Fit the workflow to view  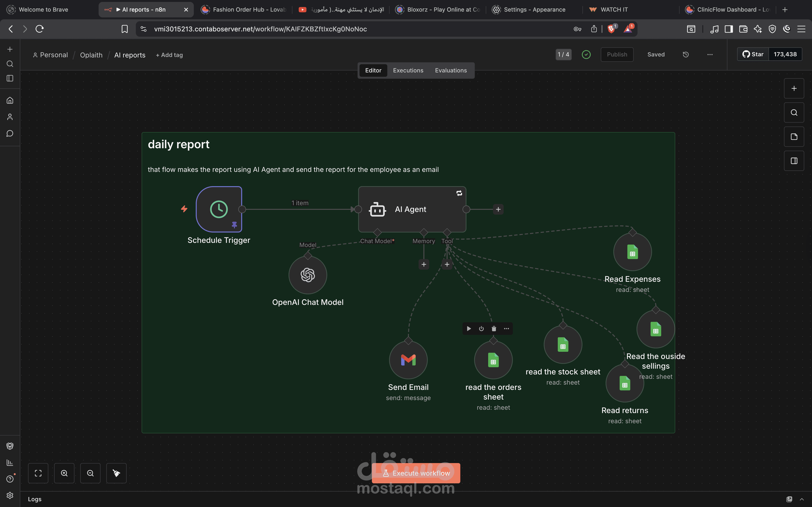(x=38, y=473)
